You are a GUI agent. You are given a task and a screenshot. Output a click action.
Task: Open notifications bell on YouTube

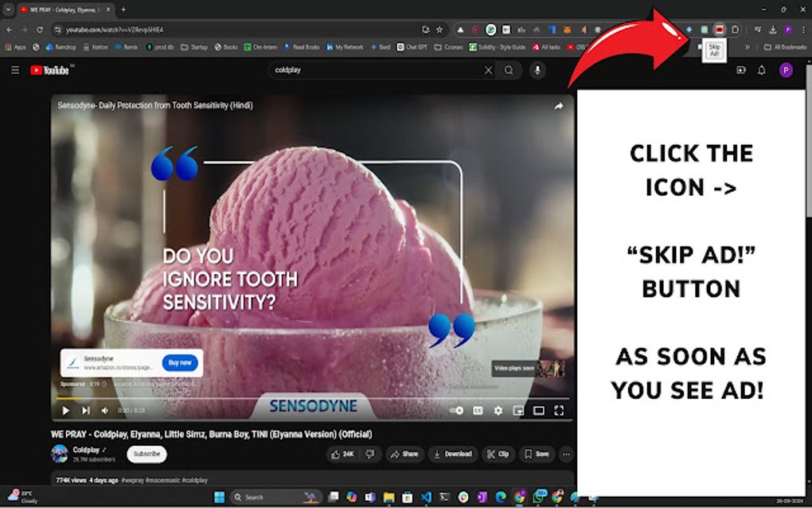coord(762,71)
